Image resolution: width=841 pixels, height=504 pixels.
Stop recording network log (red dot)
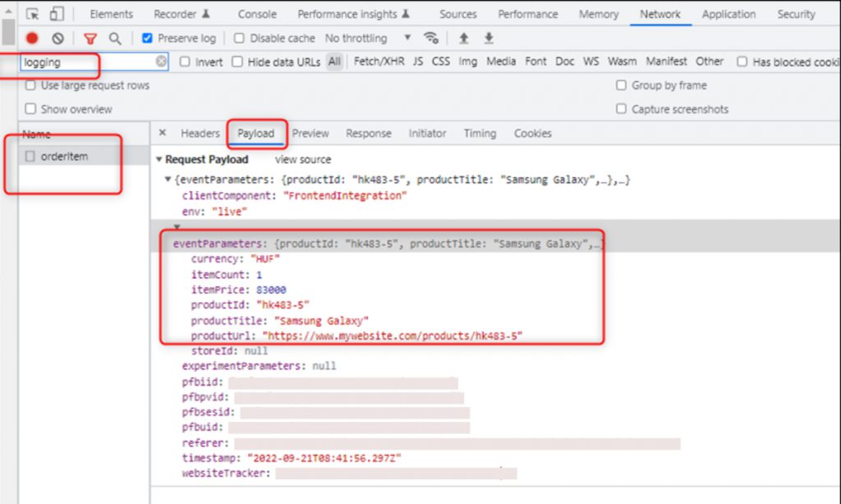pos(32,38)
